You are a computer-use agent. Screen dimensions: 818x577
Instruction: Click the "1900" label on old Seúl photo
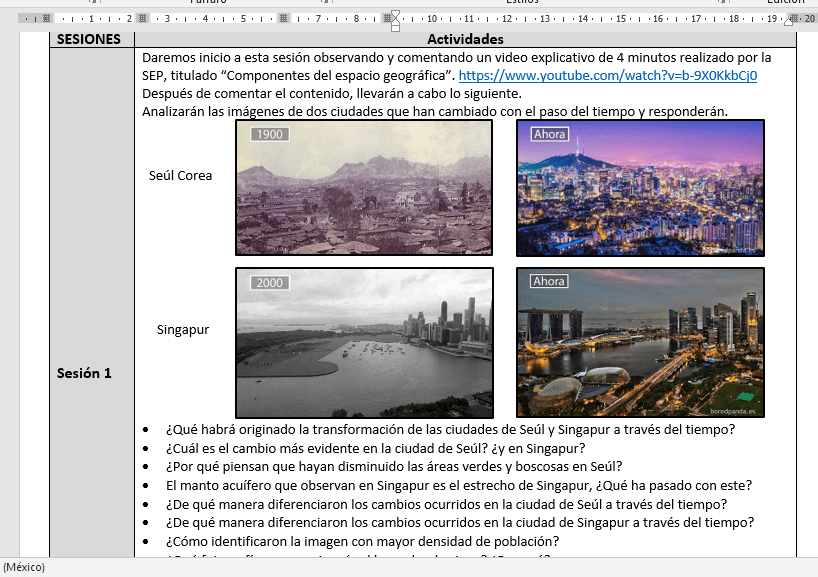270,135
